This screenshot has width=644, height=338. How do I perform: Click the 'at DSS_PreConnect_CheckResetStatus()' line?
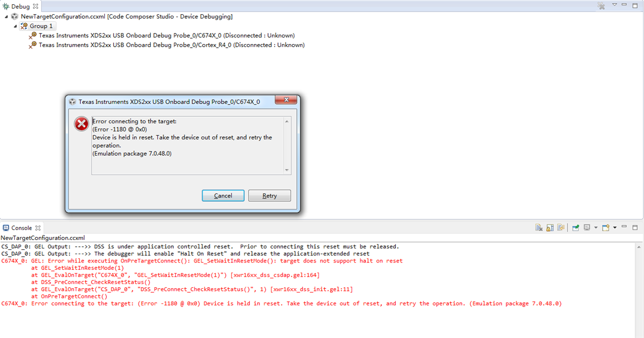pyautogui.click(x=91, y=282)
